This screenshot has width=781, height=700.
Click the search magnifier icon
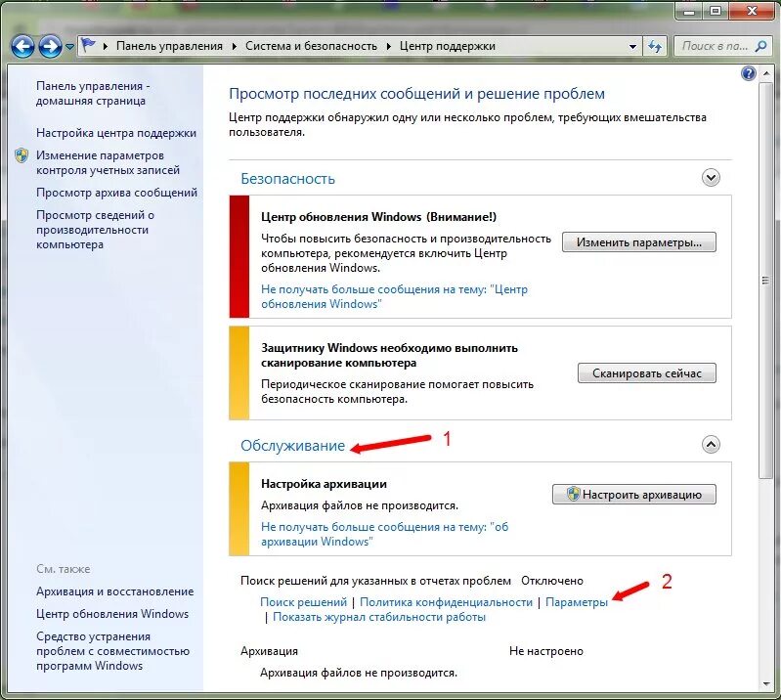pyautogui.click(x=760, y=46)
